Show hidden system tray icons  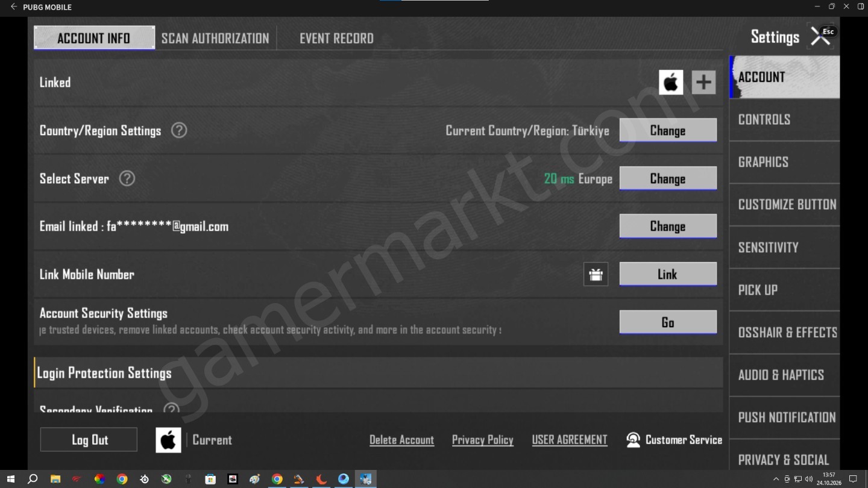click(776, 479)
